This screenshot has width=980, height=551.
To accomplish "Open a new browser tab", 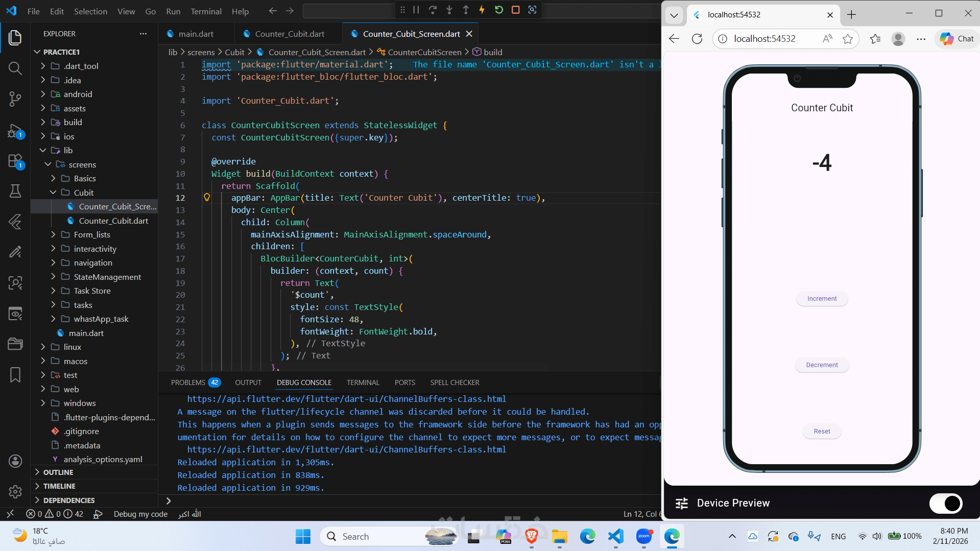I will [851, 15].
